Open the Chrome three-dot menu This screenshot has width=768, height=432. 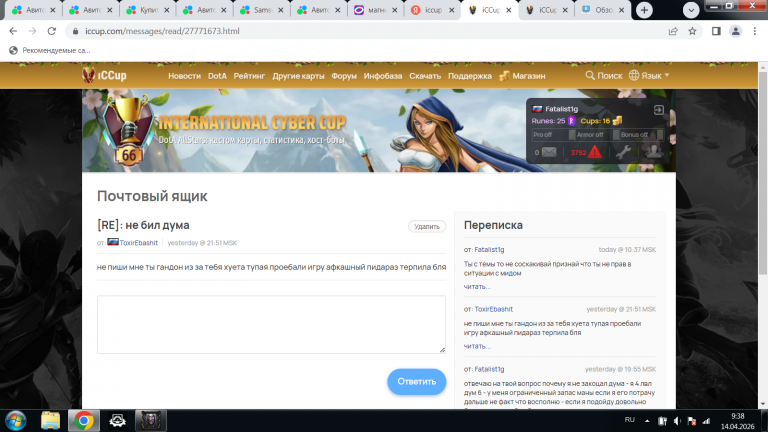755,31
